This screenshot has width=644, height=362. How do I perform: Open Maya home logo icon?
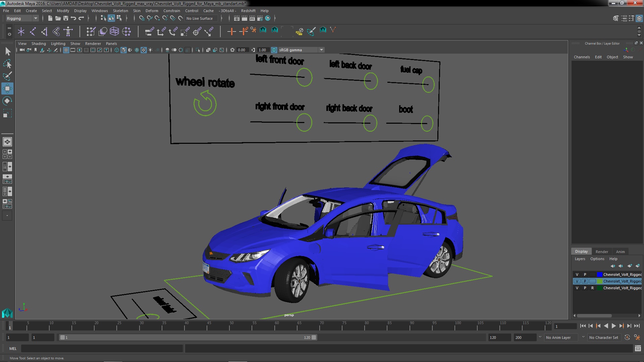click(x=7, y=313)
